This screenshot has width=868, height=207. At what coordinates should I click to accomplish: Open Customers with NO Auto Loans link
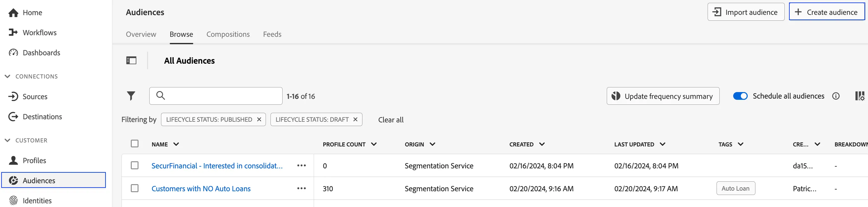[x=201, y=189]
